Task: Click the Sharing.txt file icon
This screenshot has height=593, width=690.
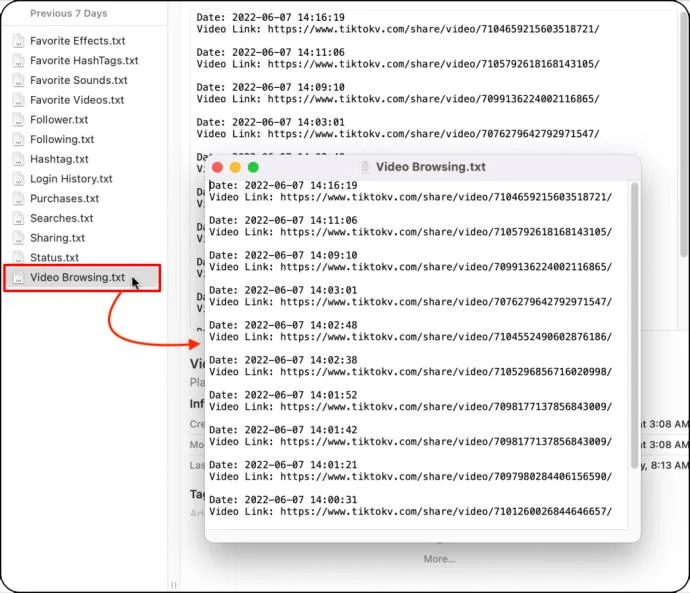Action: 18,238
